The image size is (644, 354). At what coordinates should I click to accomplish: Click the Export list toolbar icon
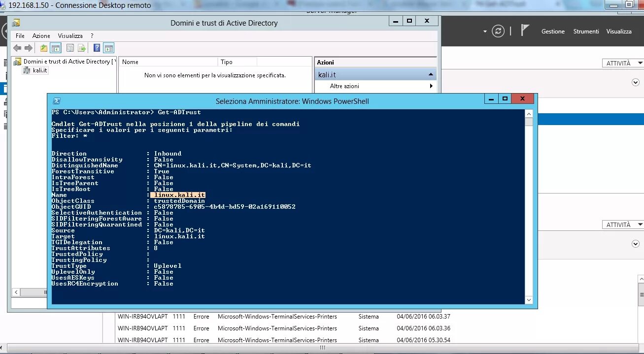coord(82,48)
